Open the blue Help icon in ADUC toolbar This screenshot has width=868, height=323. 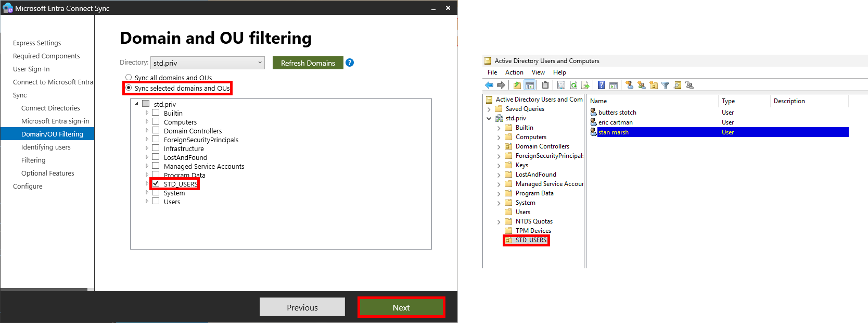coord(602,85)
